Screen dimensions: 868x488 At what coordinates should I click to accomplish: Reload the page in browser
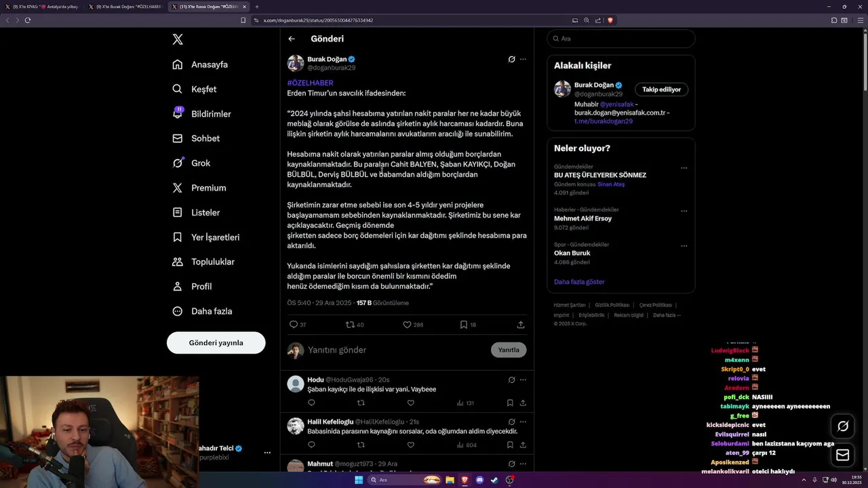click(28, 20)
